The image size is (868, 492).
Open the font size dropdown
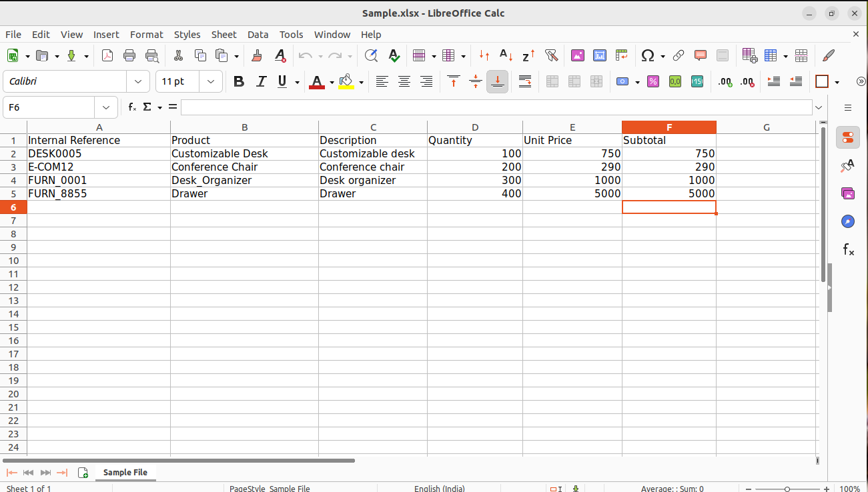click(211, 81)
